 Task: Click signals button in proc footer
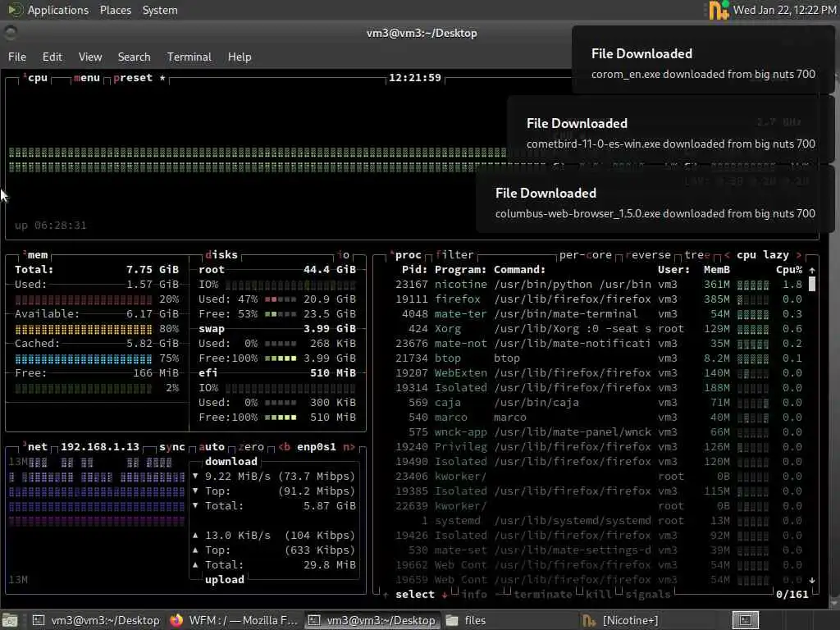pos(648,595)
